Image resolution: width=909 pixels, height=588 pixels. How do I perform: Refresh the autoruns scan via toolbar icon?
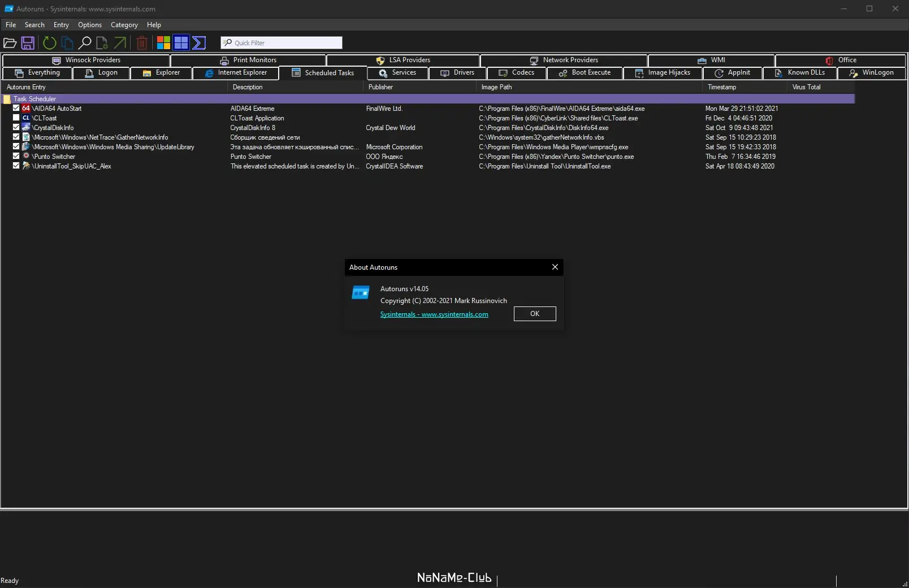[50, 43]
